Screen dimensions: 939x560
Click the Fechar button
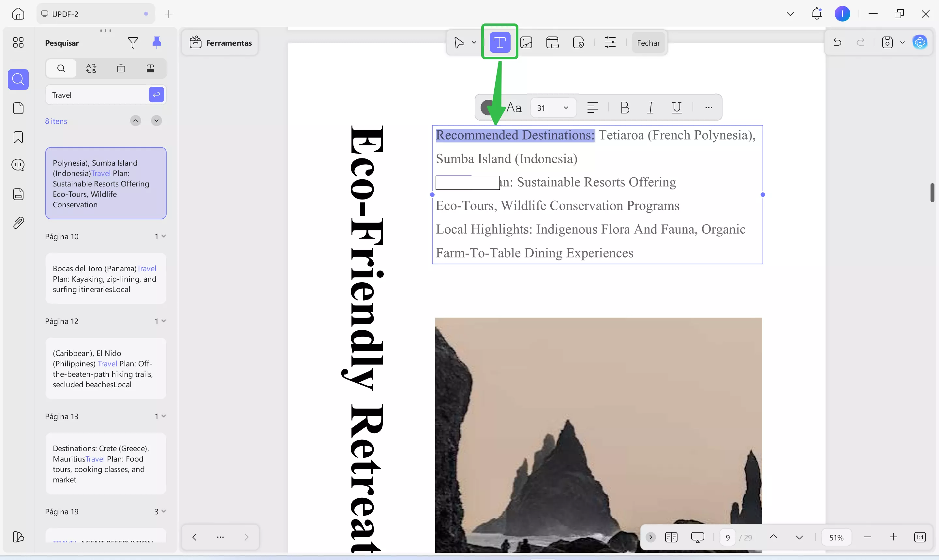tap(648, 42)
